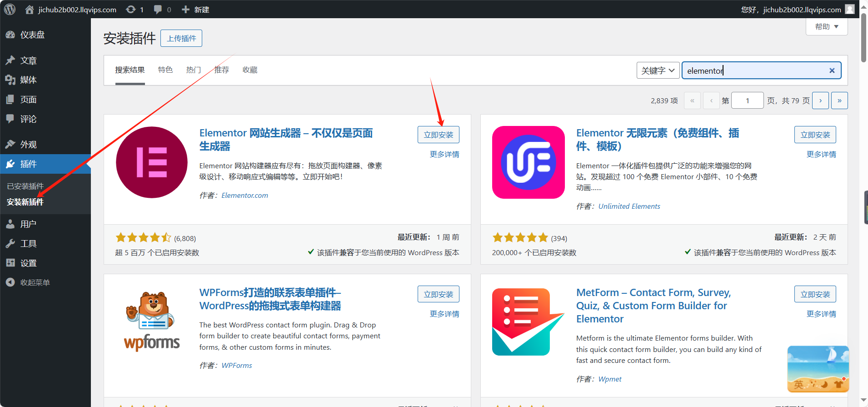Click the MetForm plugin logo
The image size is (868, 407).
tap(529, 322)
